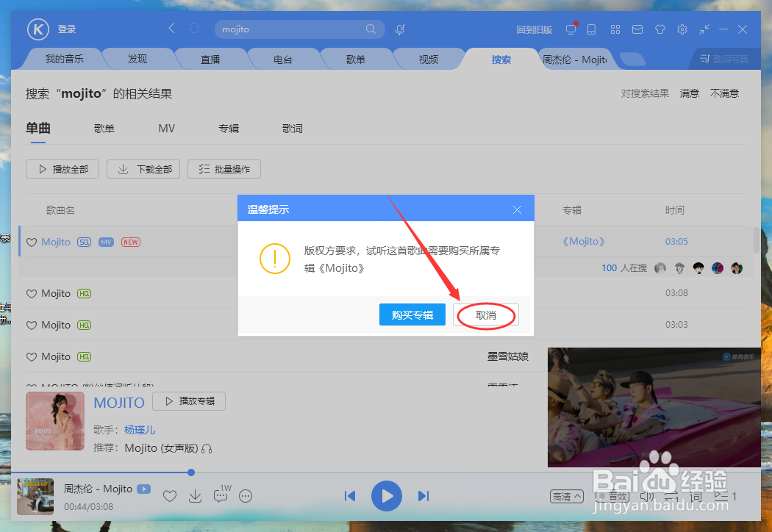Click 墨雪姑娘 artist name
This screenshot has height=532, width=772.
[507, 356]
